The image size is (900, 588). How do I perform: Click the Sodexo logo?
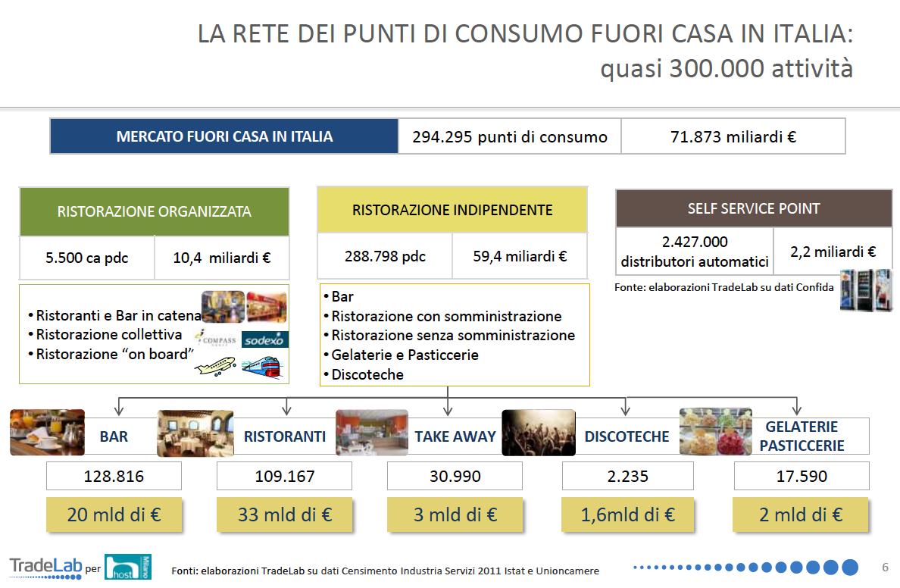(x=264, y=339)
